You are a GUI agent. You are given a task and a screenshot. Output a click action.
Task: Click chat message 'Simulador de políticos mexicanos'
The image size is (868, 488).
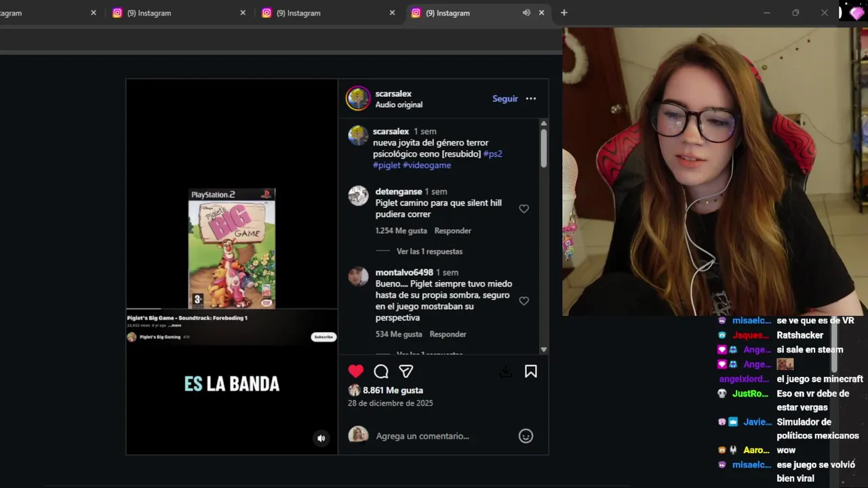[818, 429]
